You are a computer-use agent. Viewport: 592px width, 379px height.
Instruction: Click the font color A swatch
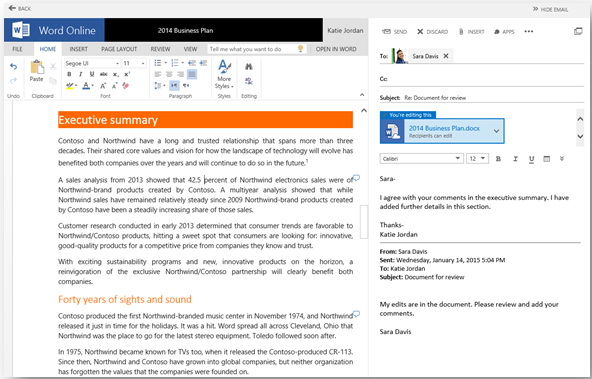(x=86, y=86)
